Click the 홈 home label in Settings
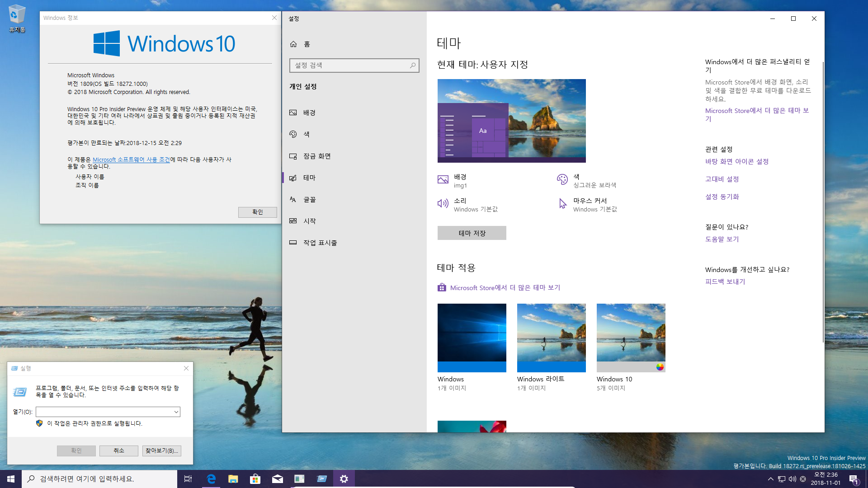Screen dimensions: 868x488 [x=307, y=44]
